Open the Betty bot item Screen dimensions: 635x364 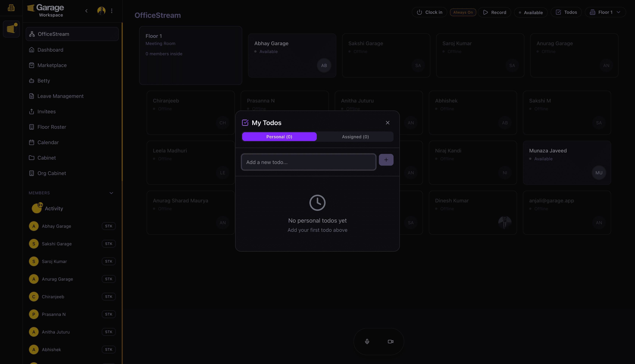[44, 81]
